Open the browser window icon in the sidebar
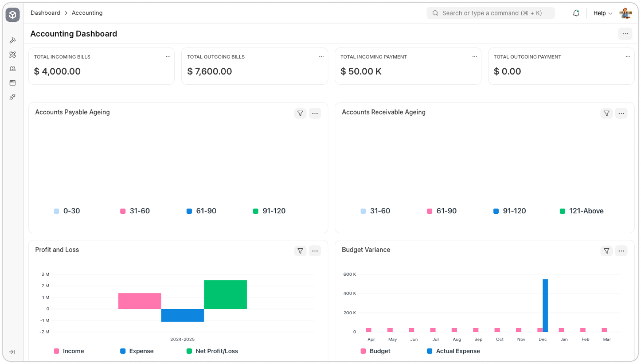This screenshot has height=364, width=641. point(12,83)
